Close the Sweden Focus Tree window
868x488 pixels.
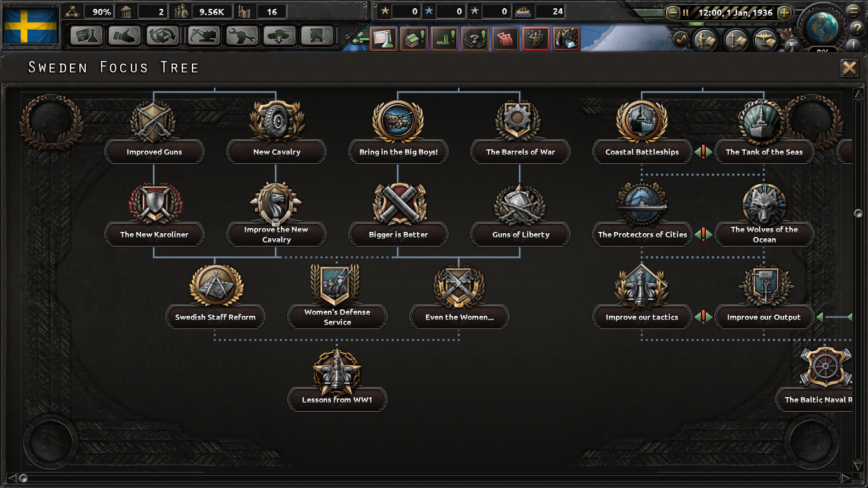[849, 68]
